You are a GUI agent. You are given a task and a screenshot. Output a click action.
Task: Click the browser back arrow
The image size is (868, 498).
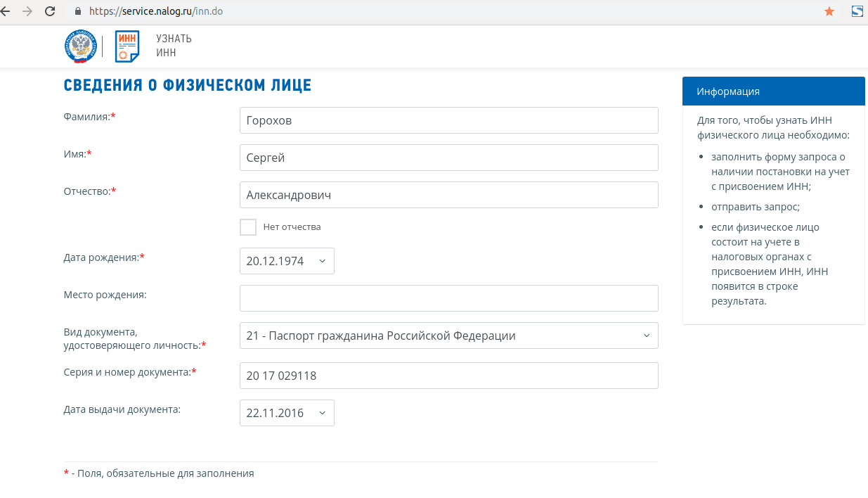[x=6, y=11]
